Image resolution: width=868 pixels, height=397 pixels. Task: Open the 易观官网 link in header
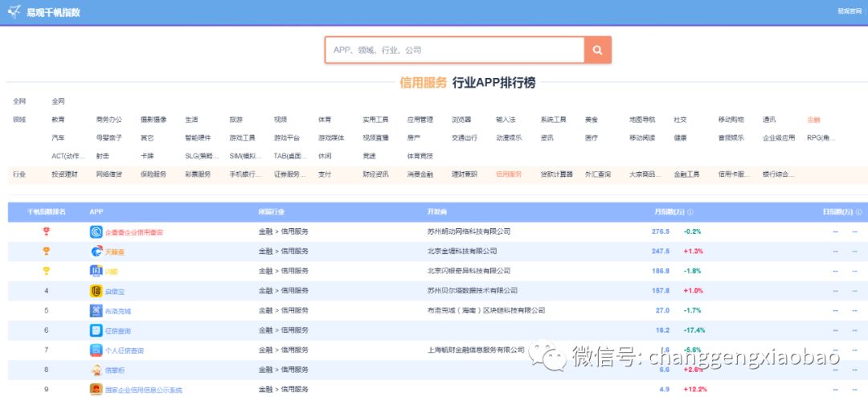coord(850,11)
